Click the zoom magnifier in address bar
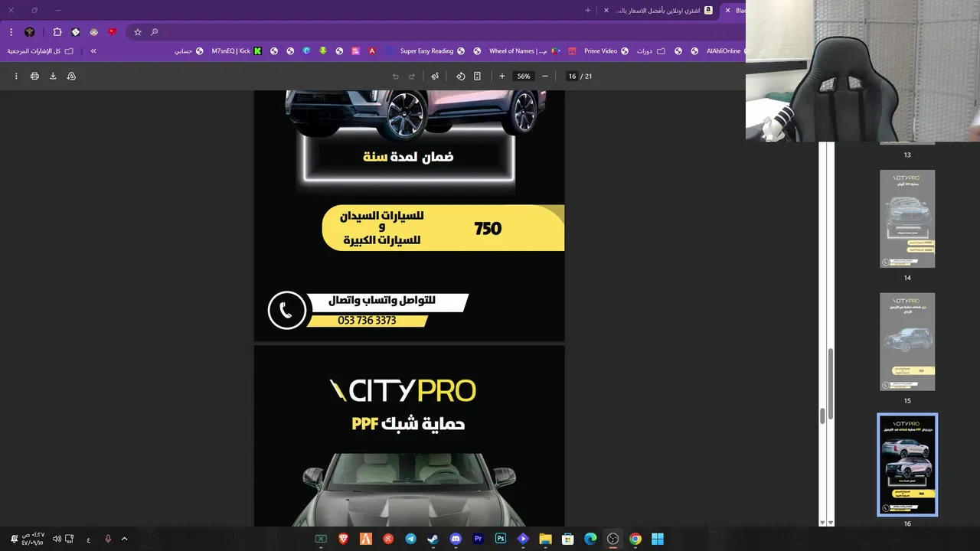 click(154, 32)
